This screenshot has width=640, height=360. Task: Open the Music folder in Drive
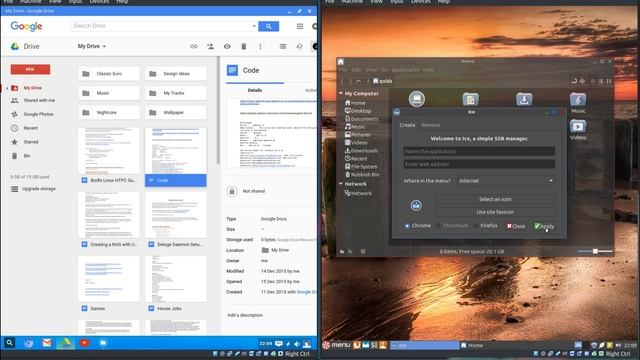pos(109,93)
